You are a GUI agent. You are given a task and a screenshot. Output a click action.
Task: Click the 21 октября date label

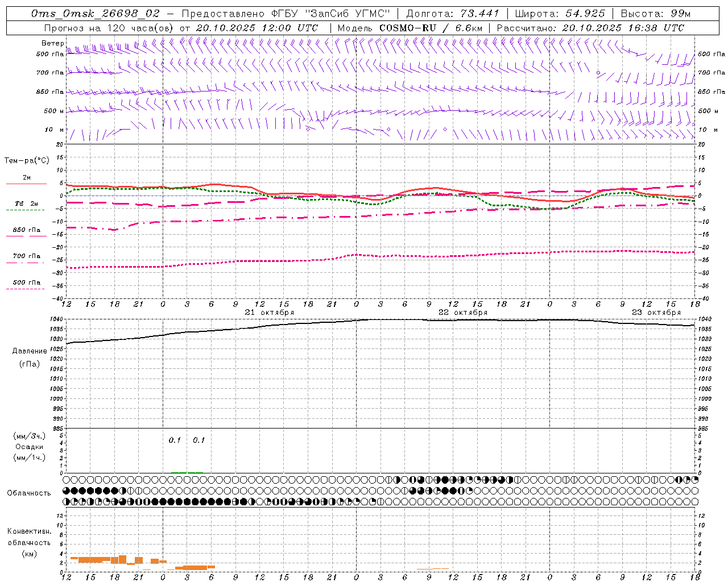(270, 312)
